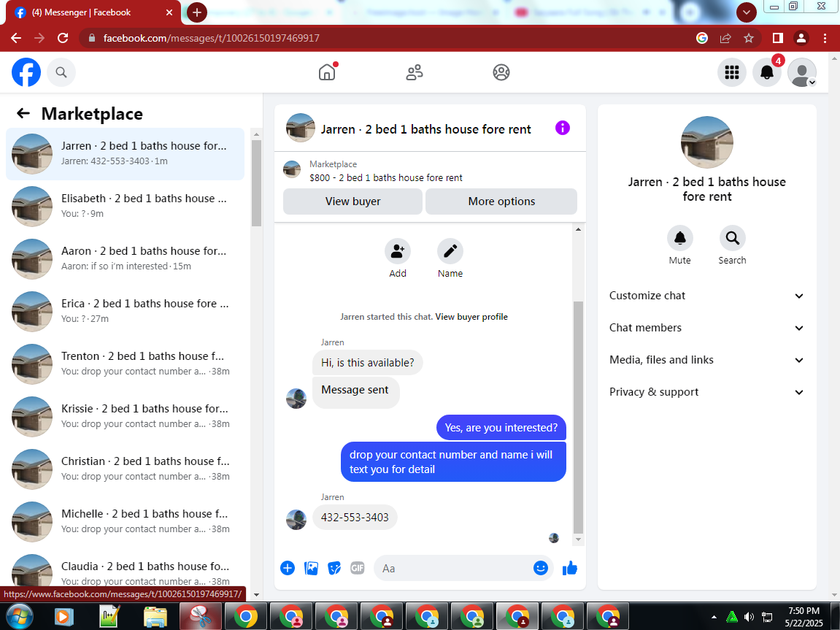
Task: Open the Facebook search magnifier
Action: (61, 72)
